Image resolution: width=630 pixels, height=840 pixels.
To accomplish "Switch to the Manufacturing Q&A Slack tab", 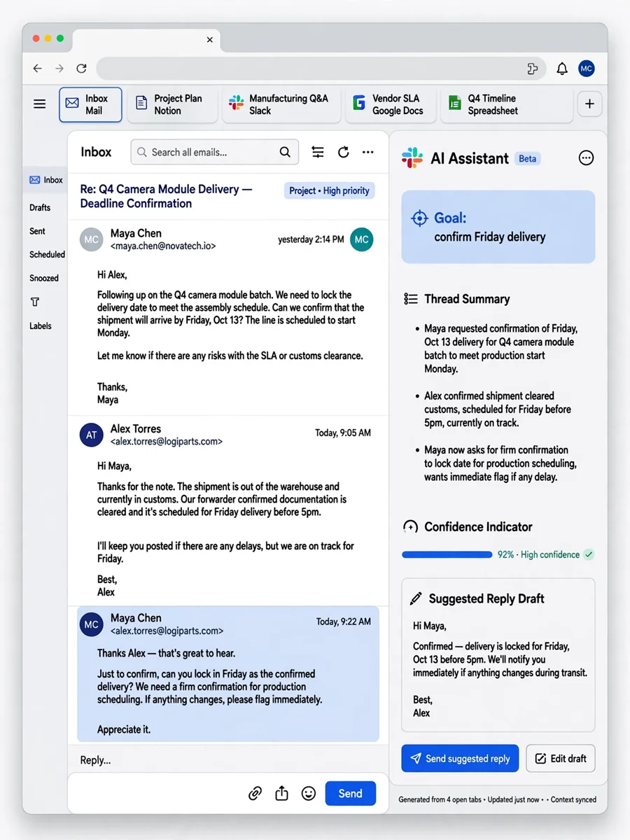I will [281, 104].
